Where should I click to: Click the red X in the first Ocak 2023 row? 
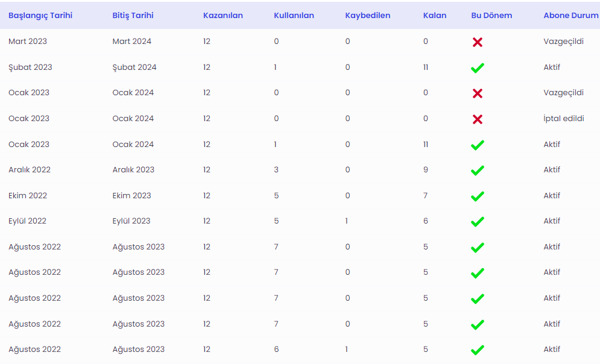point(477,93)
